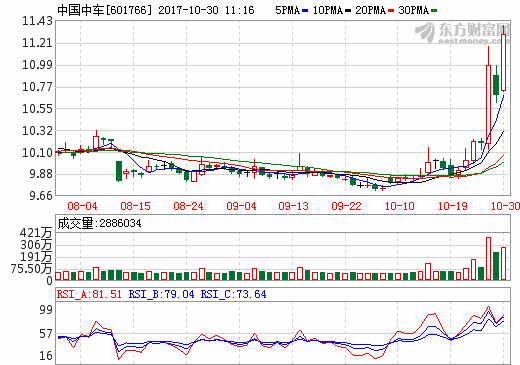Click the 16 RSI axis label

tap(46, 356)
